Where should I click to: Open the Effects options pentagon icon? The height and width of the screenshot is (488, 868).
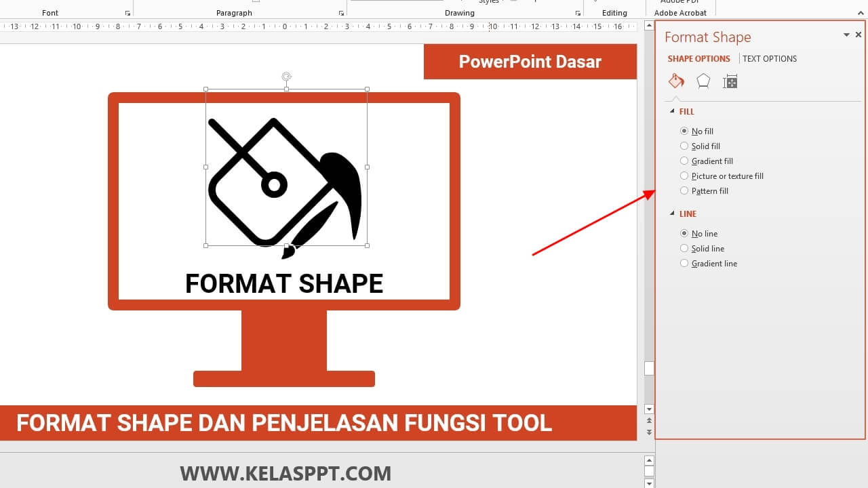coord(703,81)
